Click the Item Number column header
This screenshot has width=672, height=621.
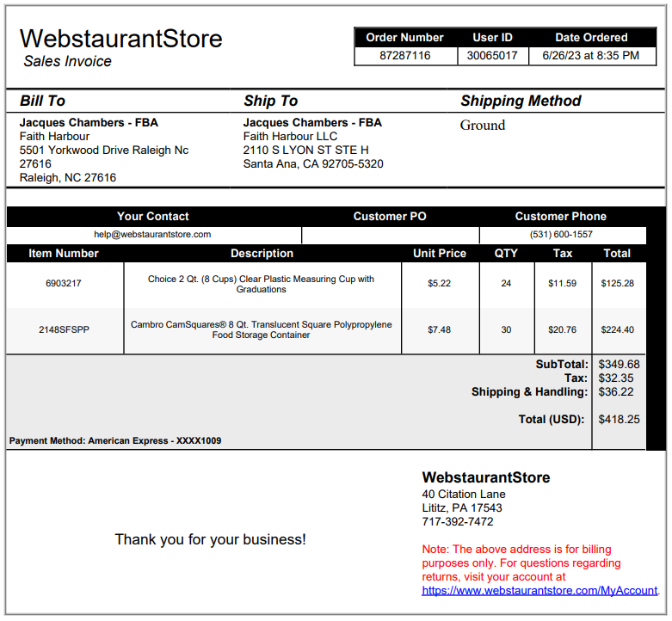64,254
